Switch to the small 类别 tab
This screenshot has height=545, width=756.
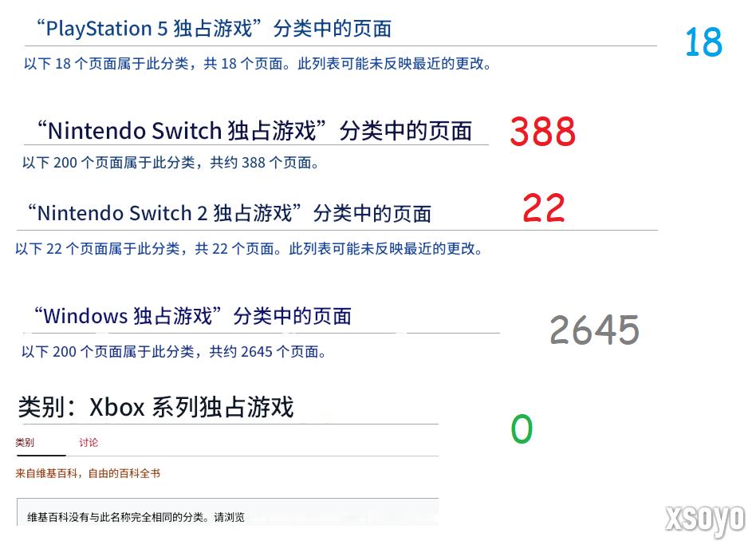pos(25,443)
